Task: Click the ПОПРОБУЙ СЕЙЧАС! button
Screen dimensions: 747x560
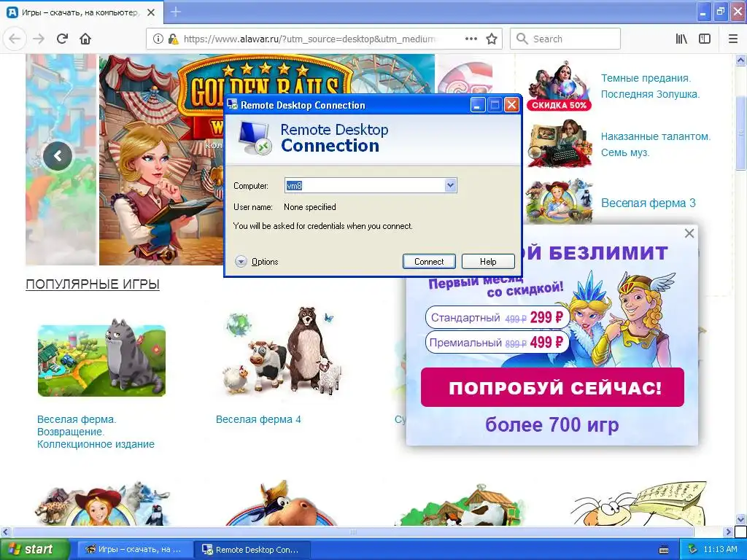Action: tap(553, 387)
